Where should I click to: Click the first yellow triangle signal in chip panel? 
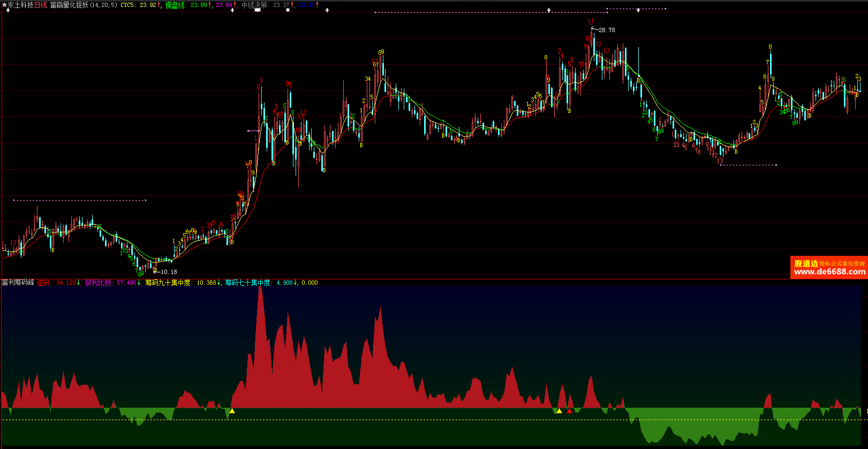coord(232,411)
